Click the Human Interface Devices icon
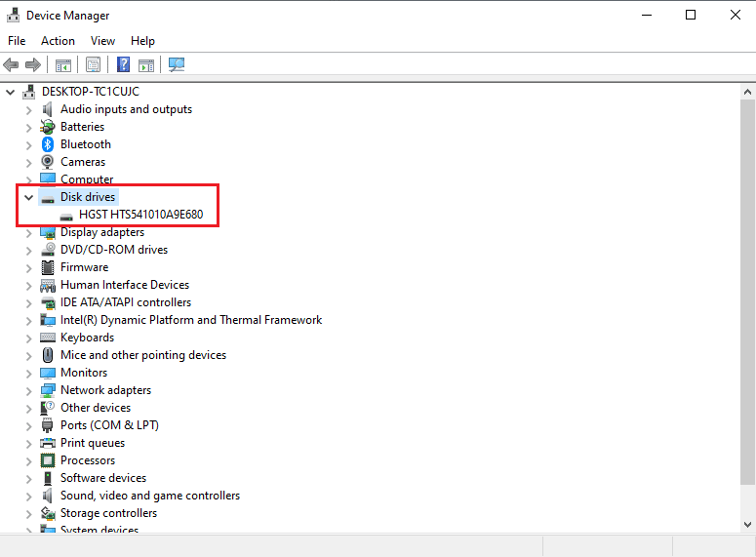Screen dimensions: 756x557 coord(48,285)
